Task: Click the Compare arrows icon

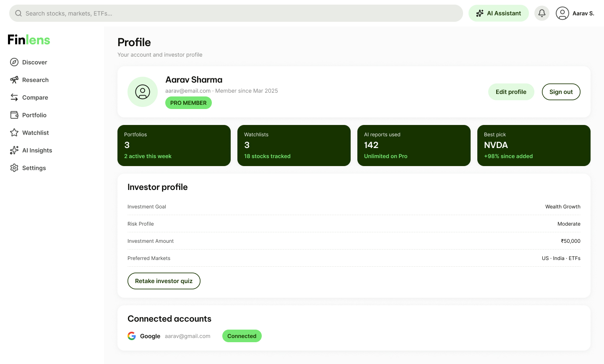Action: (x=14, y=97)
